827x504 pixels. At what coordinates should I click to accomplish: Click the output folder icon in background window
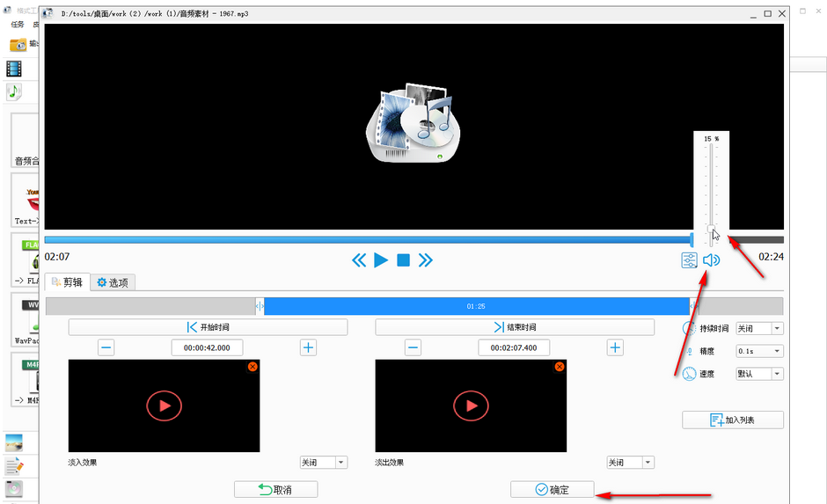[18, 45]
